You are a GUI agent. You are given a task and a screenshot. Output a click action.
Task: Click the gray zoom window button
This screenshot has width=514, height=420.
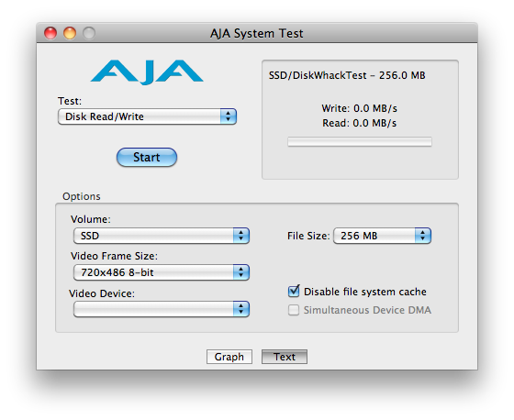(x=89, y=33)
